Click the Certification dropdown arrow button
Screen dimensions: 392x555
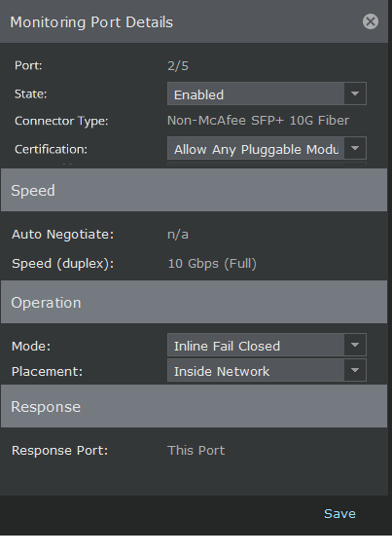click(x=355, y=148)
